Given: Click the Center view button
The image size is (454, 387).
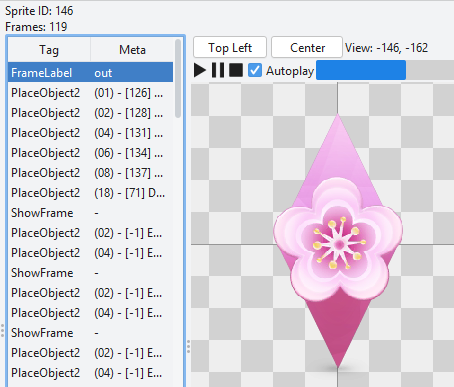Looking at the screenshot, I should click(307, 47).
